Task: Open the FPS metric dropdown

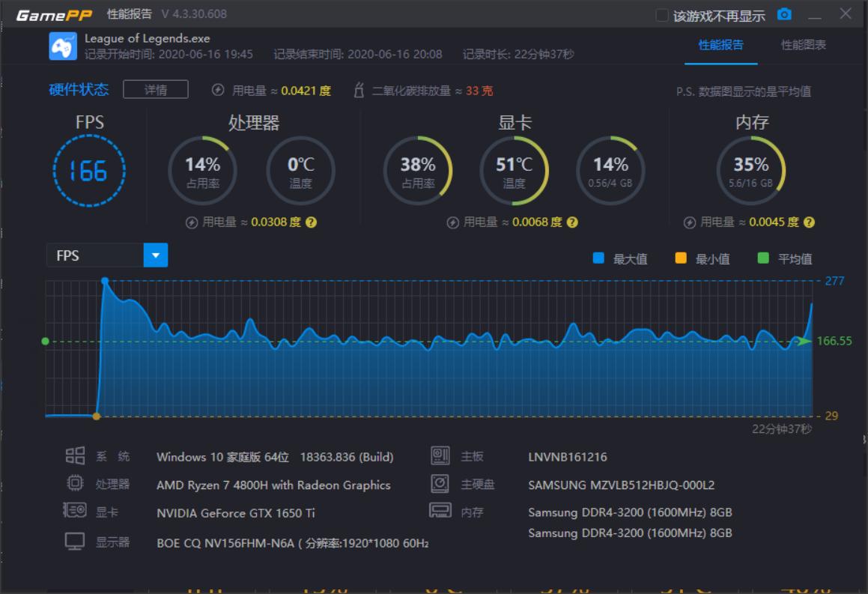Action: click(156, 255)
